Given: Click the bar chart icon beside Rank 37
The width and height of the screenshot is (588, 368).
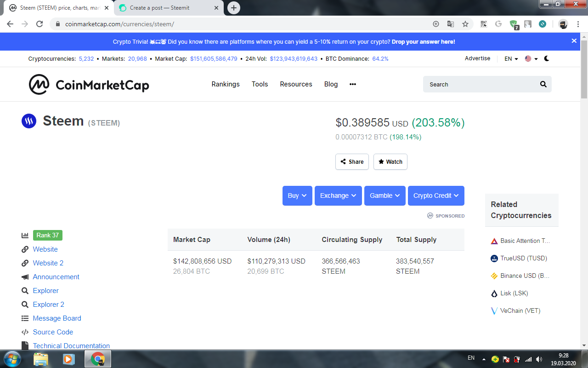Looking at the screenshot, I should 25,236.
